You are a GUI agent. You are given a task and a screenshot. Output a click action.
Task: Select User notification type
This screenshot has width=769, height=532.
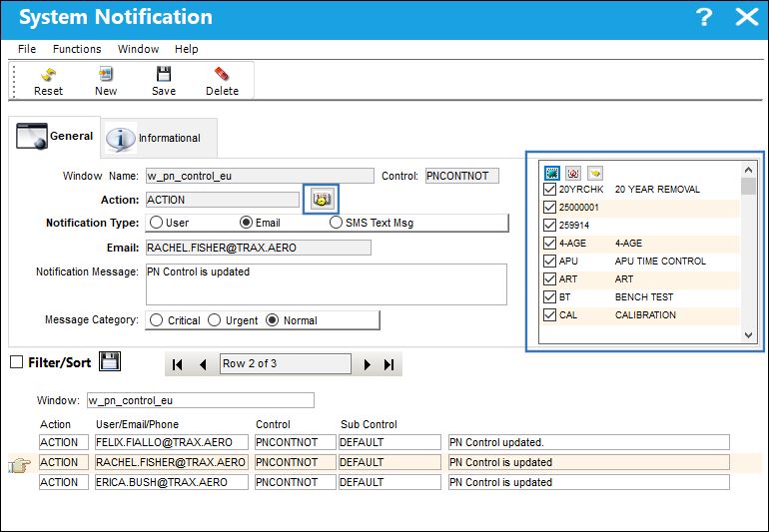click(157, 223)
